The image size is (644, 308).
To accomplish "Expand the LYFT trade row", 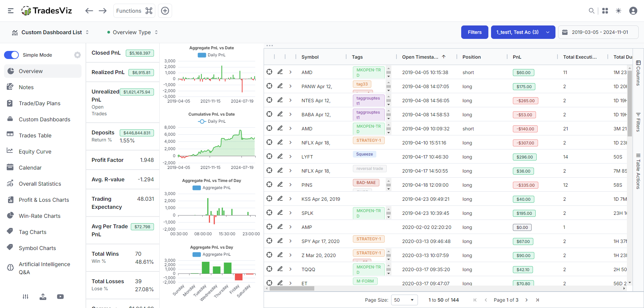I will pos(290,157).
